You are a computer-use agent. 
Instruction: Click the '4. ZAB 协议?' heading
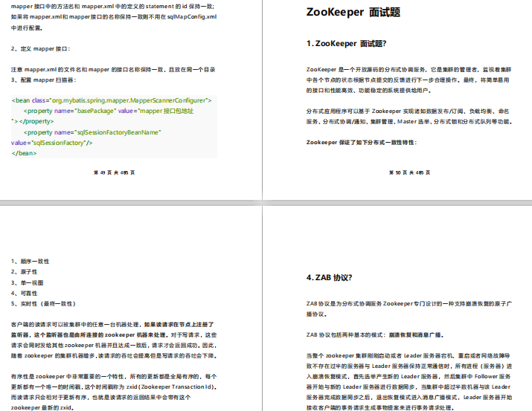coord(329,277)
